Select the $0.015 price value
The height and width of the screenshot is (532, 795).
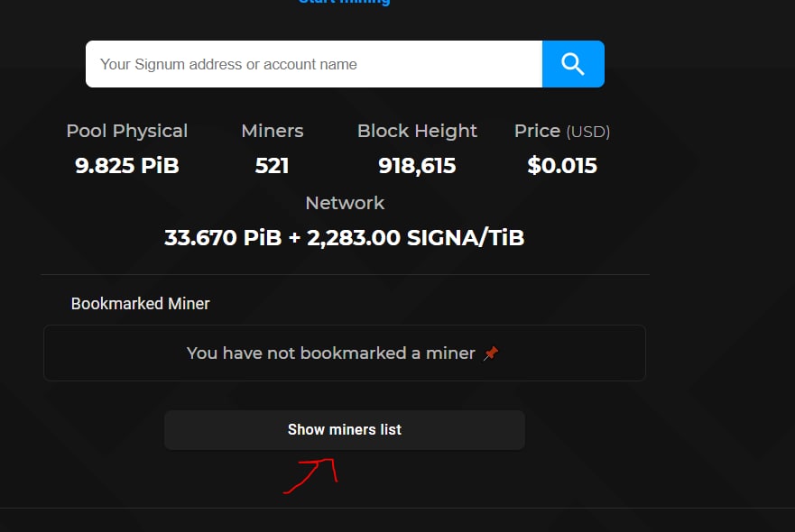562,166
